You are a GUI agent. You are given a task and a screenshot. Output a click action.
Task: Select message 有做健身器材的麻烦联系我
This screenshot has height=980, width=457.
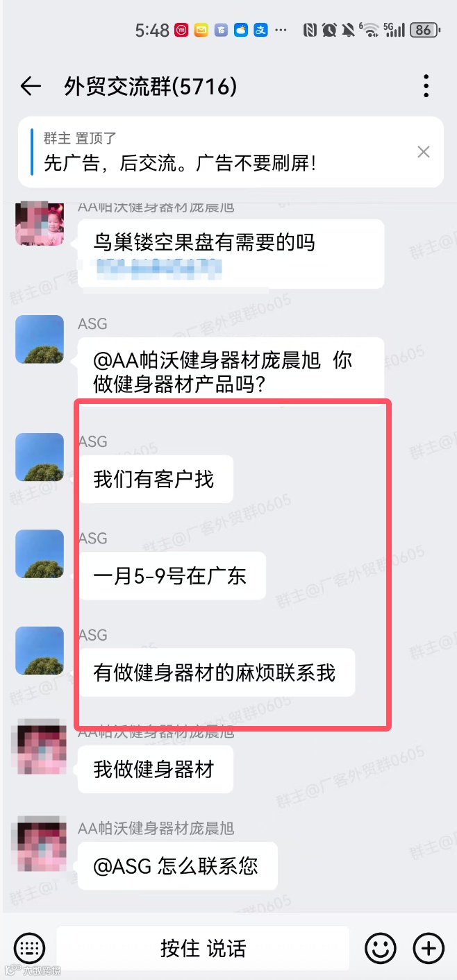click(x=216, y=673)
